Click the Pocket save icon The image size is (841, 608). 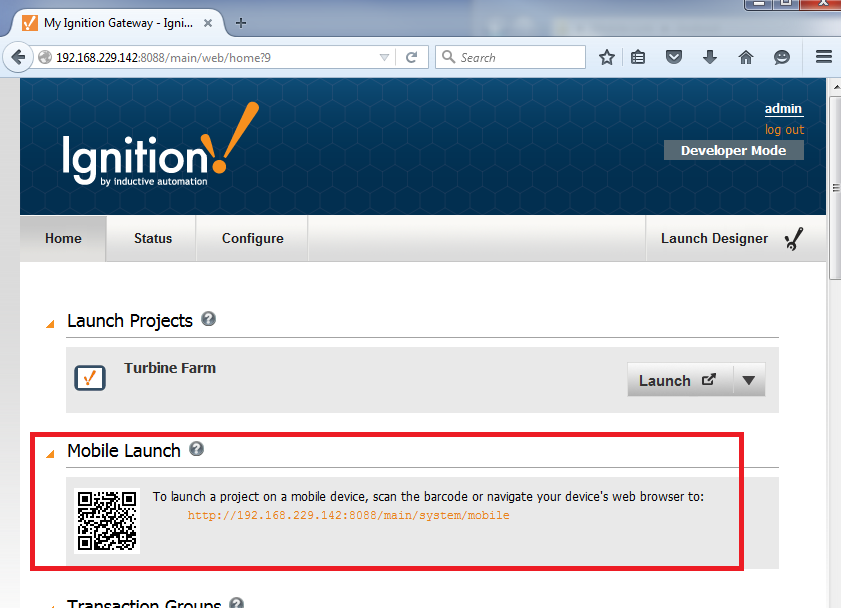[674, 57]
